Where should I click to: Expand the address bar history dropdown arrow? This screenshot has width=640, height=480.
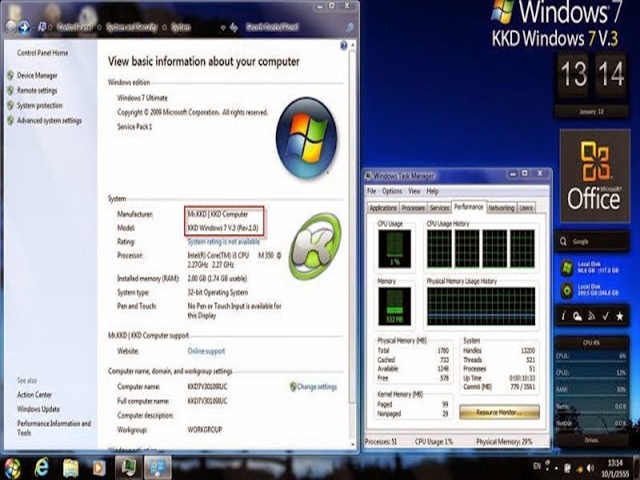[222, 28]
